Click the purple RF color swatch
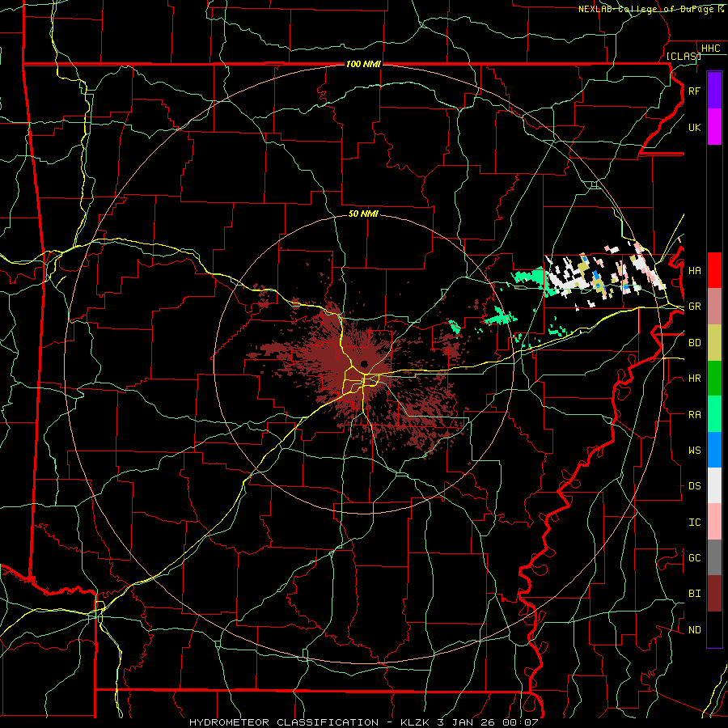 pos(714,91)
